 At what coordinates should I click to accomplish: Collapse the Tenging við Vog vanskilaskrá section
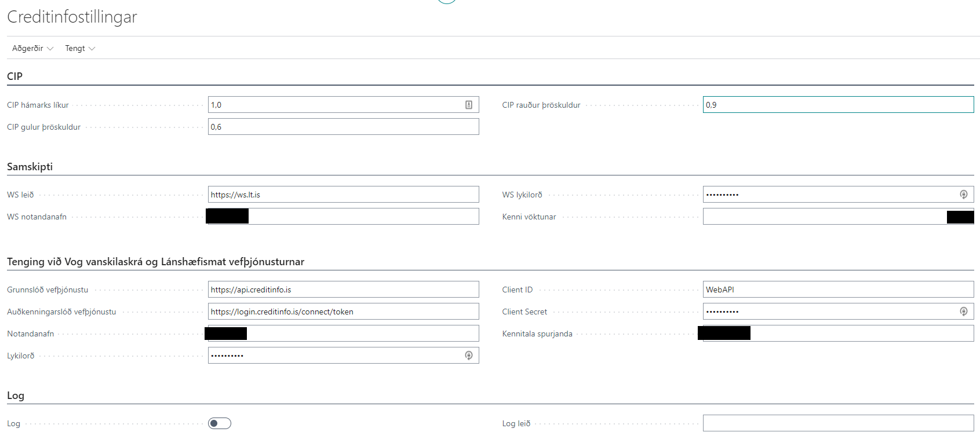click(155, 262)
